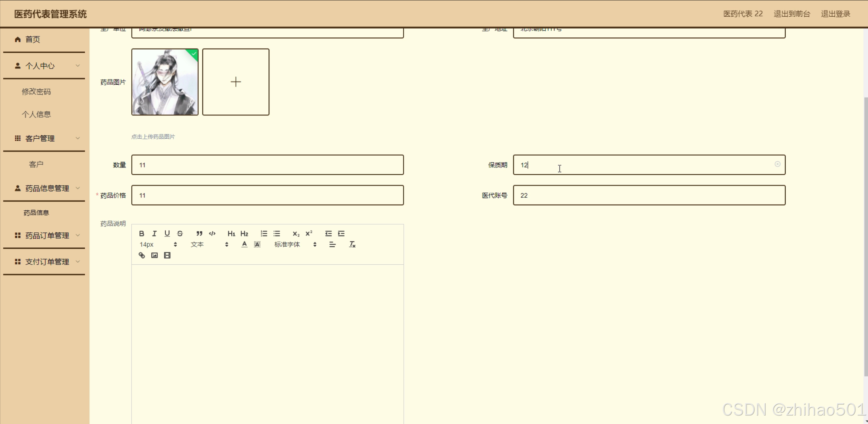Toggle underline formatting in the editor
The image size is (868, 424).
click(x=167, y=233)
